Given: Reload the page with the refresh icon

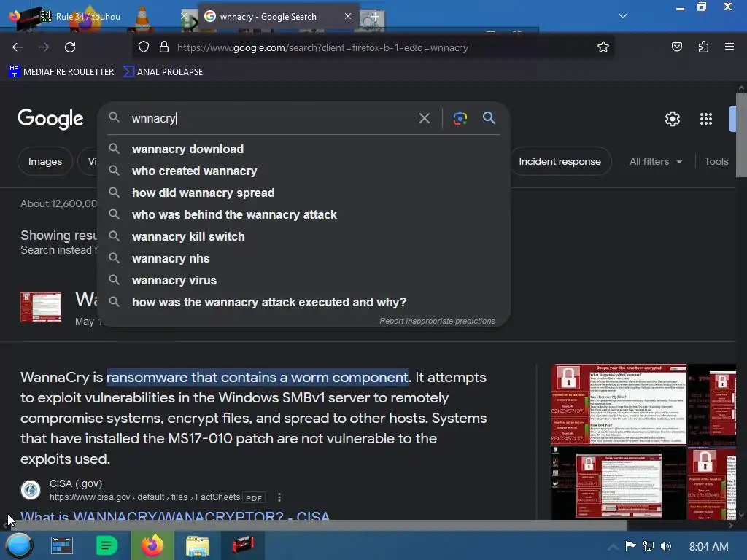Looking at the screenshot, I should (x=70, y=47).
